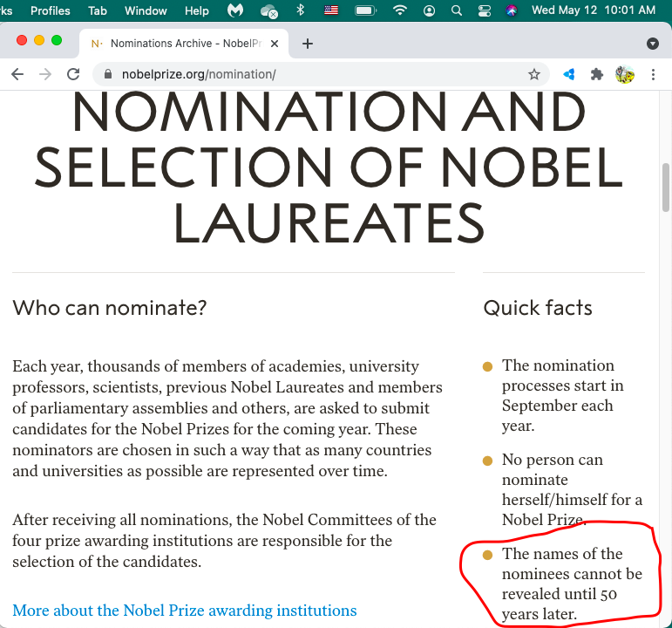Screen dimensions: 672x628
Task: Open the Chrome three-dot menu
Action: [653, 75]
